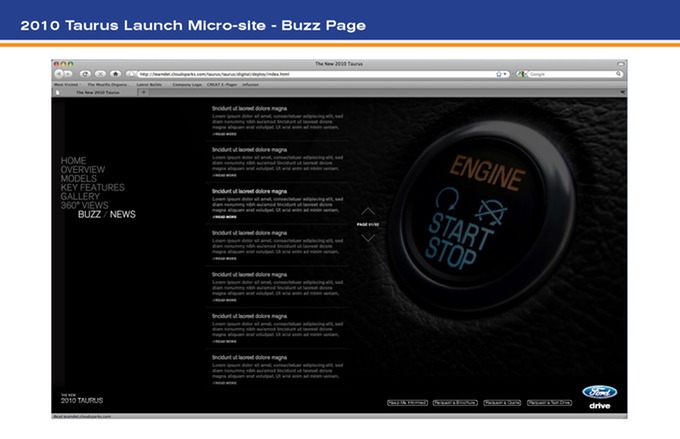Image resolution: width=680 pixels, height=439 pixels.
Task: Click the 2010 TAURUS logo text
Action: [x=82, y=399]
